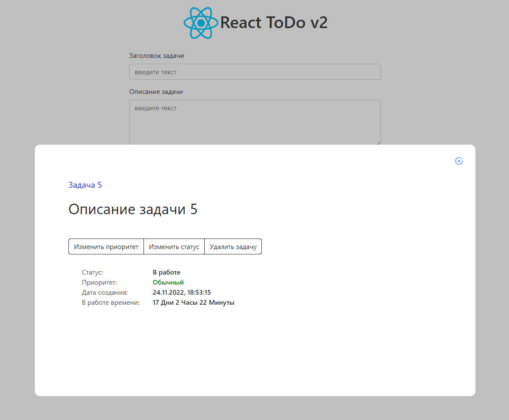Click the 'введите текст' placeholder in title field
This screenshot has width=509, height=420.
pos(155,71)
